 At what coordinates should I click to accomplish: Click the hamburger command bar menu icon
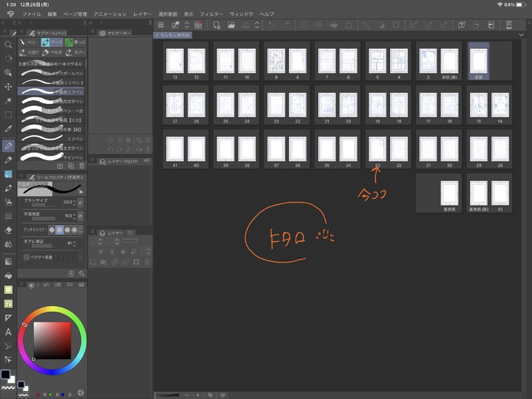pyautogui.click(x=161, y=25)
